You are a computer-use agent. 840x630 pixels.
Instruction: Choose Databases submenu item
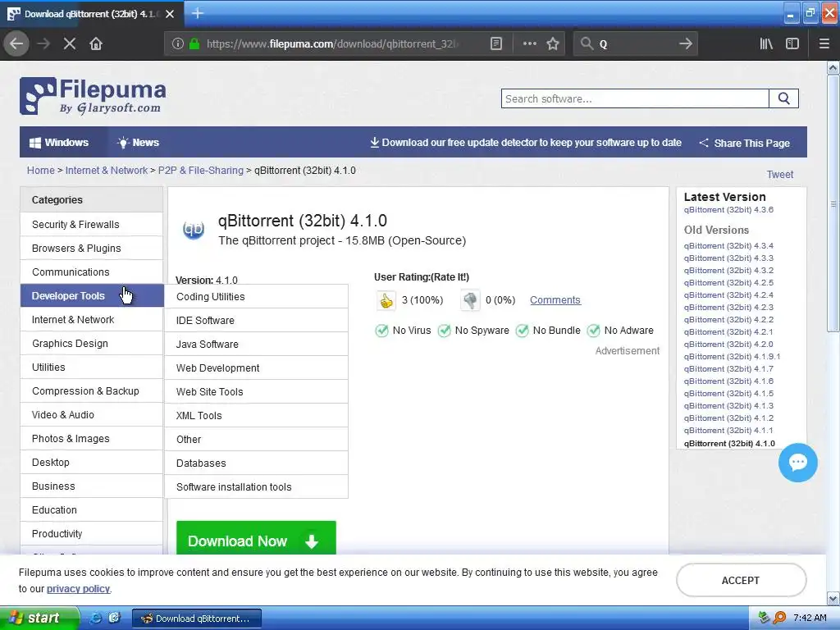(256, 463)
